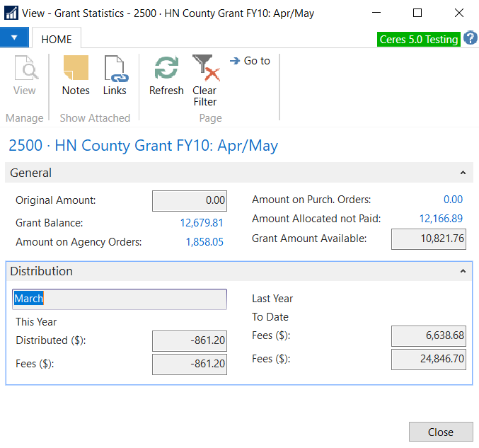Collapse the General section

click(x=463, y=173)
